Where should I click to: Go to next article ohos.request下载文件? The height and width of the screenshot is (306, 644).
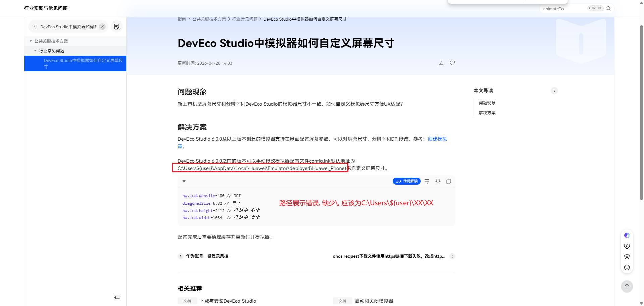(389, 256)
